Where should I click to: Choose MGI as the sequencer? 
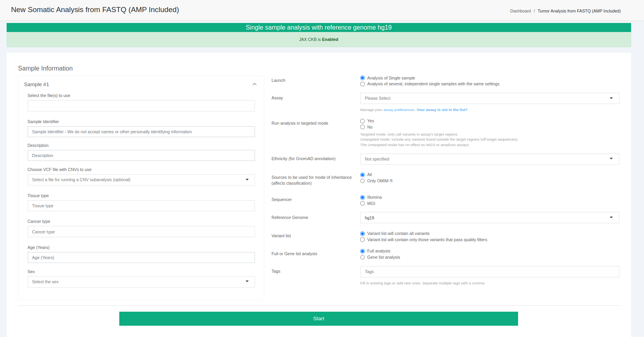(363, 203)
